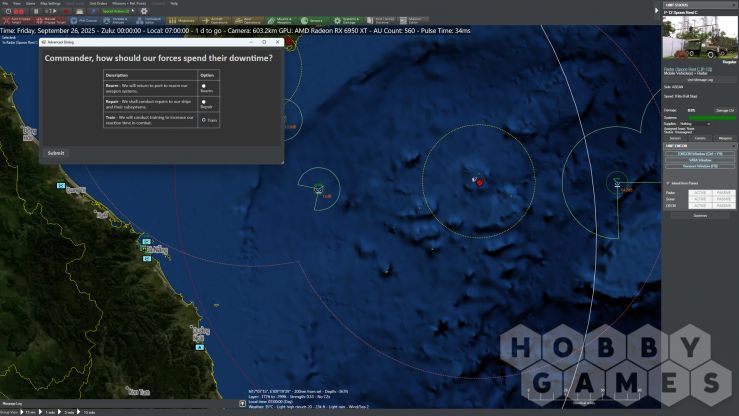This screenshot has height=416, width=739.
Task: Open Unit/Contact Doctrine toolbar button
Action: [381, 20]
